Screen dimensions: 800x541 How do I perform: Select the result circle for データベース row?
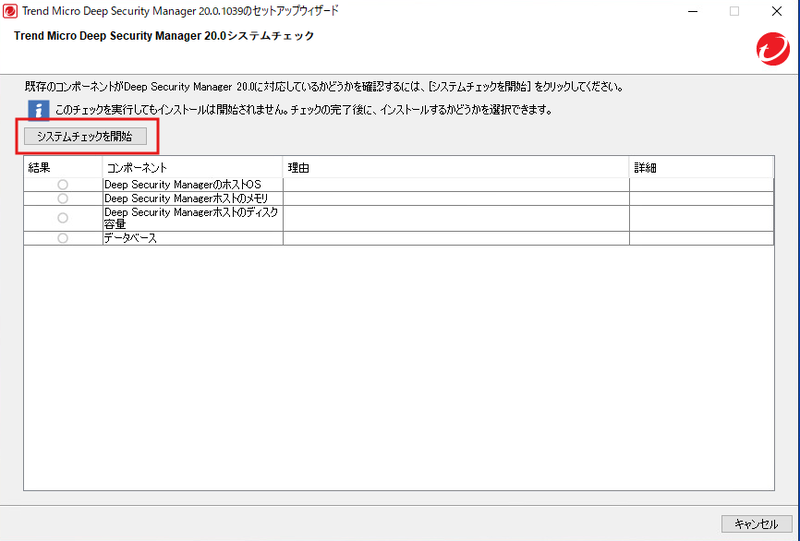(x=63, y=238)
